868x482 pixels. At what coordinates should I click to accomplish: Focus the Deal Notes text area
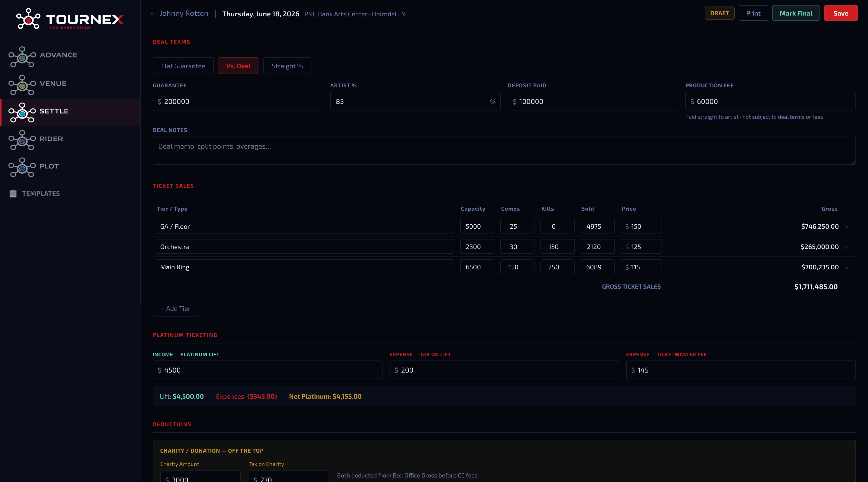(x=504, y=151)
